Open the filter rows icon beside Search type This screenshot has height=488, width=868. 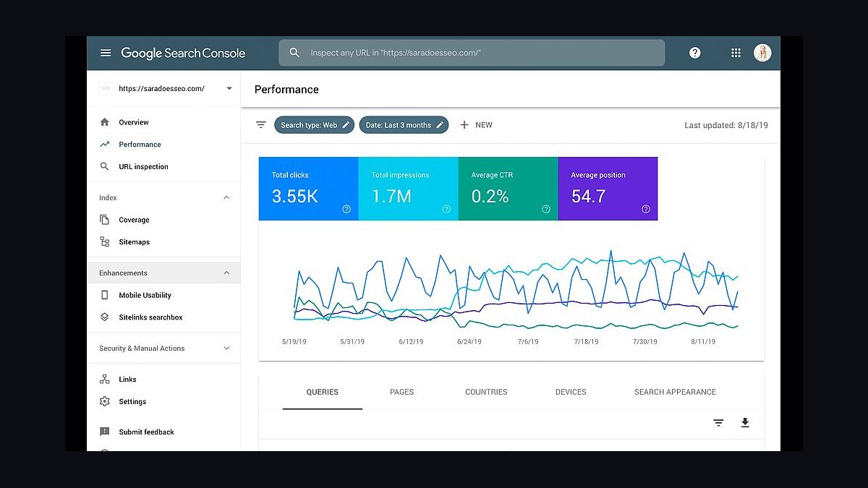(261, 125)
